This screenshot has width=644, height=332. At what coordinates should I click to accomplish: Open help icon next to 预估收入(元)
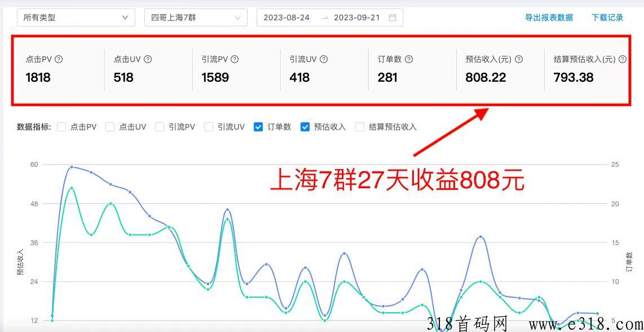click(519, 59)
